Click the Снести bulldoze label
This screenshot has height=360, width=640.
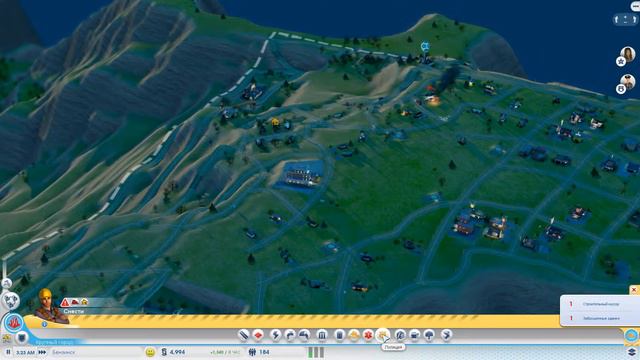[x=74, y=311]
